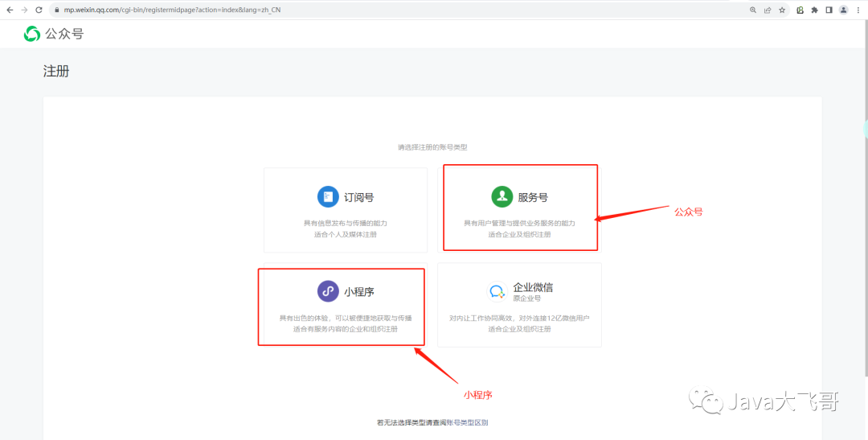The image size is (868, 440).
Task: Click 适合个人及媒体注册 text
Action: tap(346, 234)
